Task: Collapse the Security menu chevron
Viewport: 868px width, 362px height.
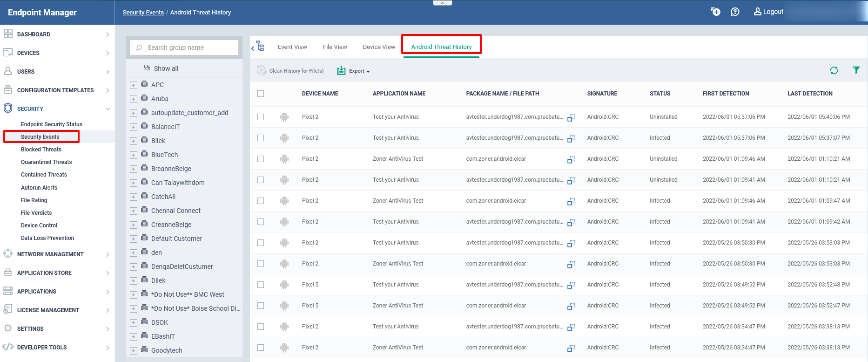Action: (108, 109)
